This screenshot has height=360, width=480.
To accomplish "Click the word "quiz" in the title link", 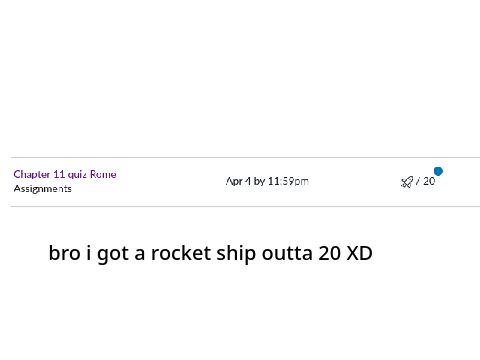I will 77,175.
